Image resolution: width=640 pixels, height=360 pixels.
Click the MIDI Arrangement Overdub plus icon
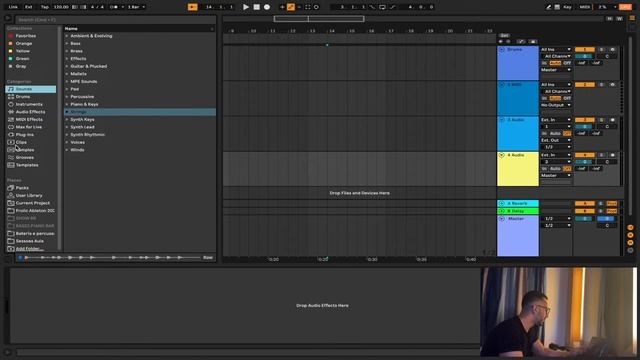coord(282,7)
